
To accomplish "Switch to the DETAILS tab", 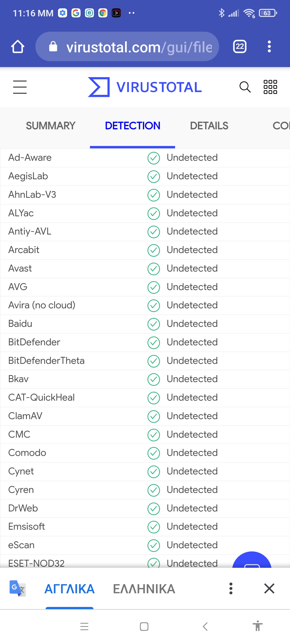I will 209,126.
